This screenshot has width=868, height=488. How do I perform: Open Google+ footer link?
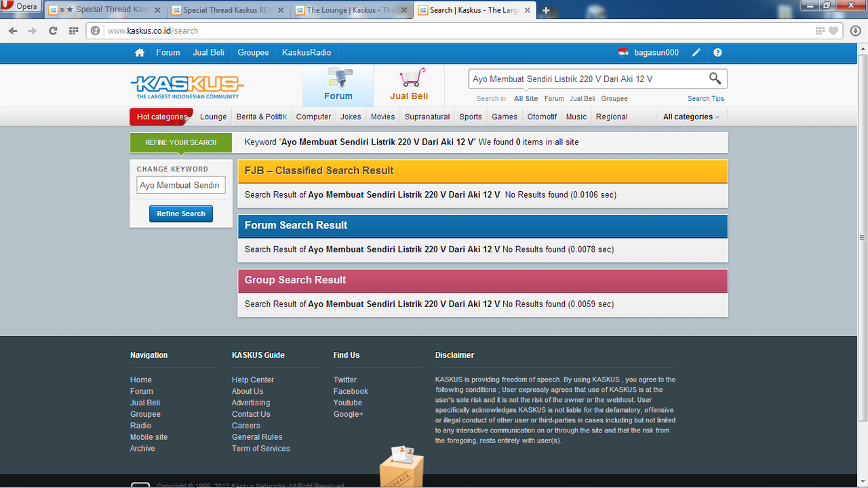pyautogui.click(x=349, y=414)
